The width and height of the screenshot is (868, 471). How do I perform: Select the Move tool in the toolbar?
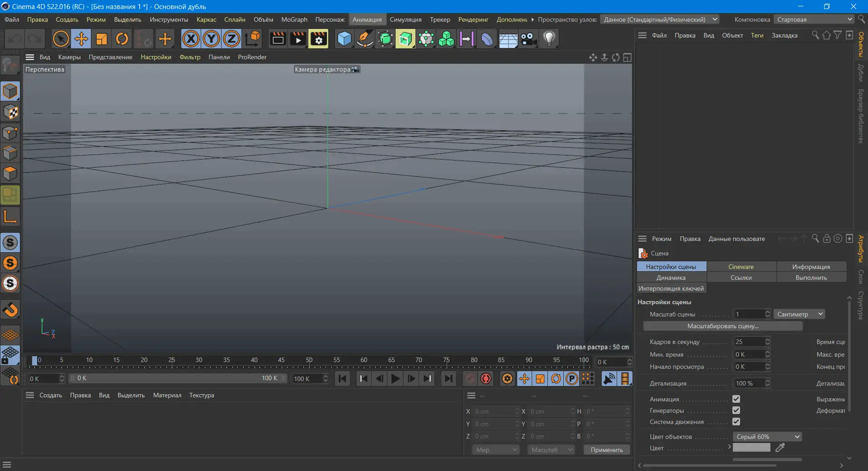tap(81, 38)
